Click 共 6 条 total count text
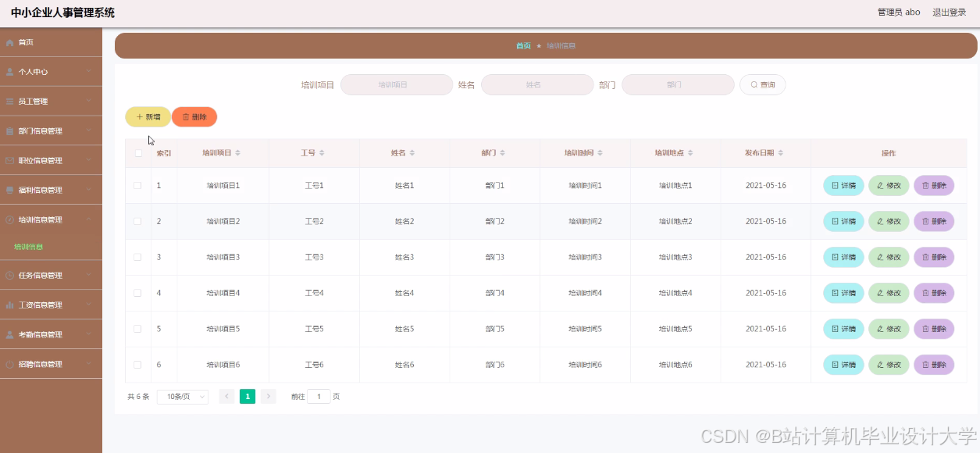 pos(138,397)
